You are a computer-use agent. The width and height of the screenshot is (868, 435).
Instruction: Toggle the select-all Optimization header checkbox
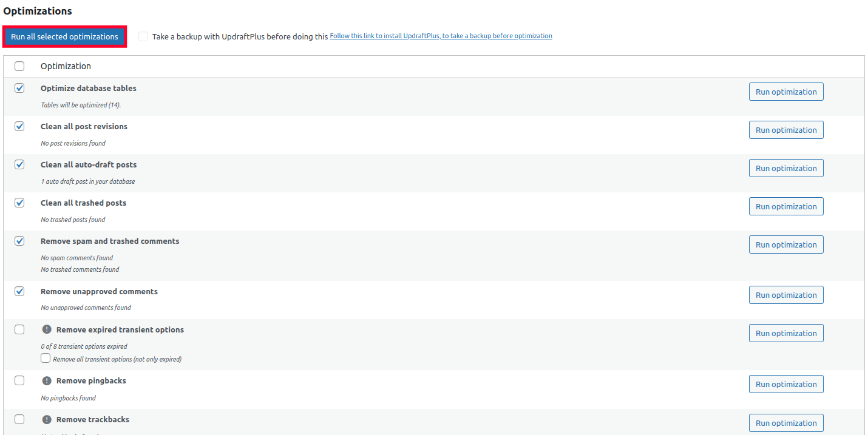19,66
